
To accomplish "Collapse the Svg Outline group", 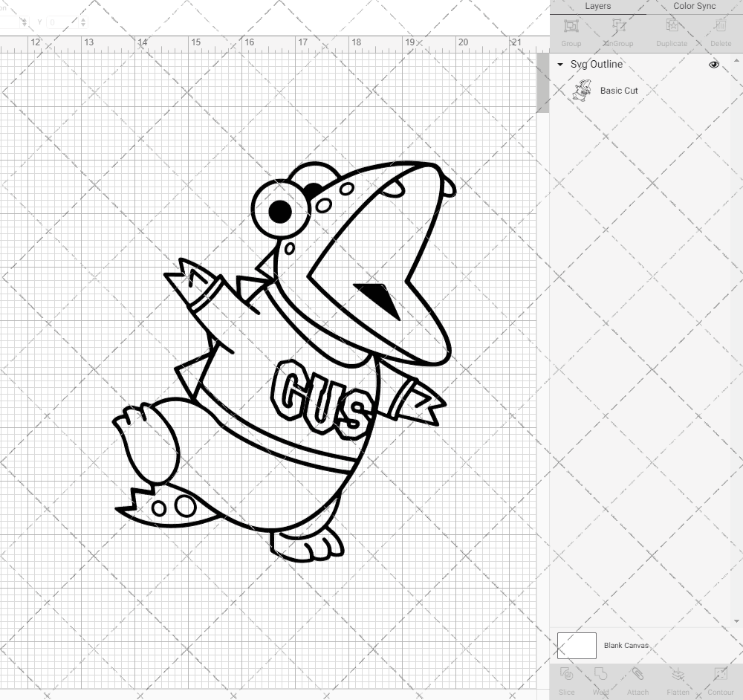I will tap(559, 65).
